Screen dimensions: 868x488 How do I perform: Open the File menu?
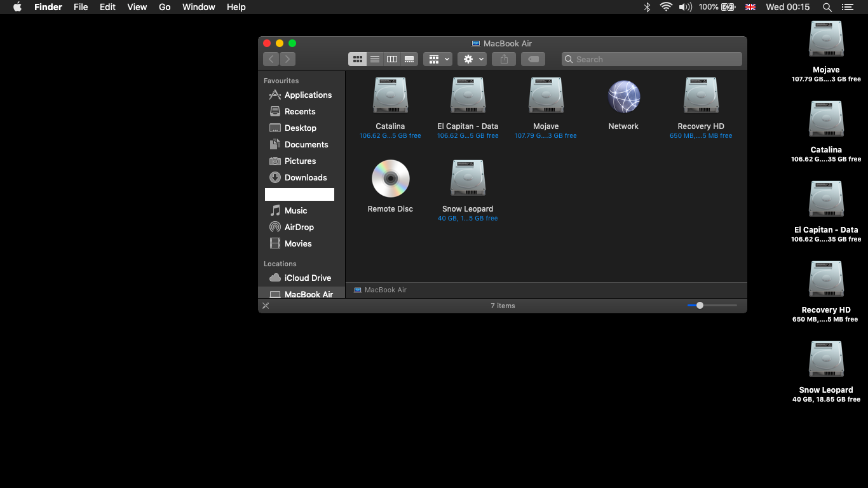[81, 7]
